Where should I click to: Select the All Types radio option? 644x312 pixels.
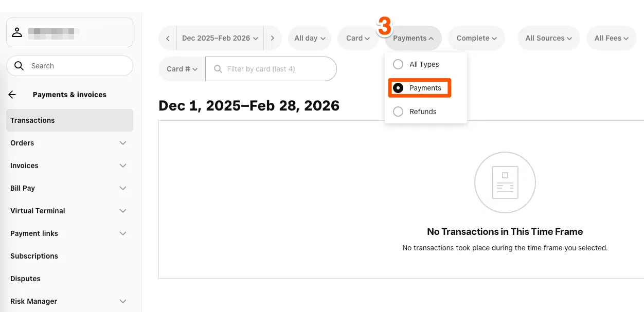(398, 64)
